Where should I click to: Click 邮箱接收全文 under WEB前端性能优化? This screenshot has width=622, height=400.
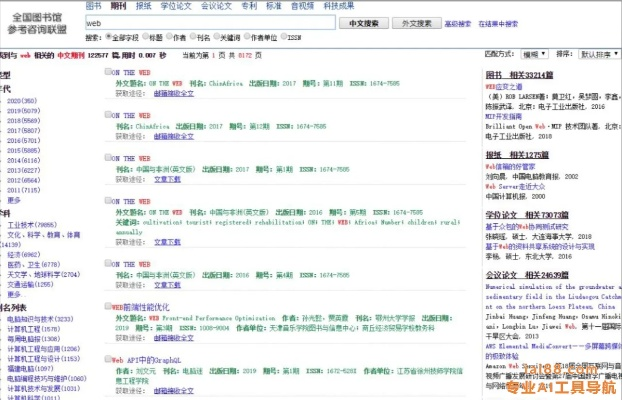click(x=174, y=338)
